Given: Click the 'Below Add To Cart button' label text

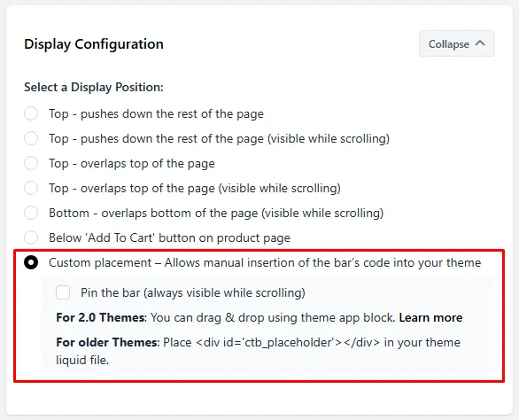Looking at the screenshot, I should tap(169, 237).
